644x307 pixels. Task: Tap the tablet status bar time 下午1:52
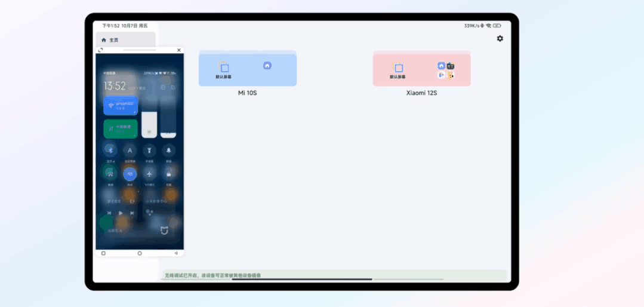[111, 26]
